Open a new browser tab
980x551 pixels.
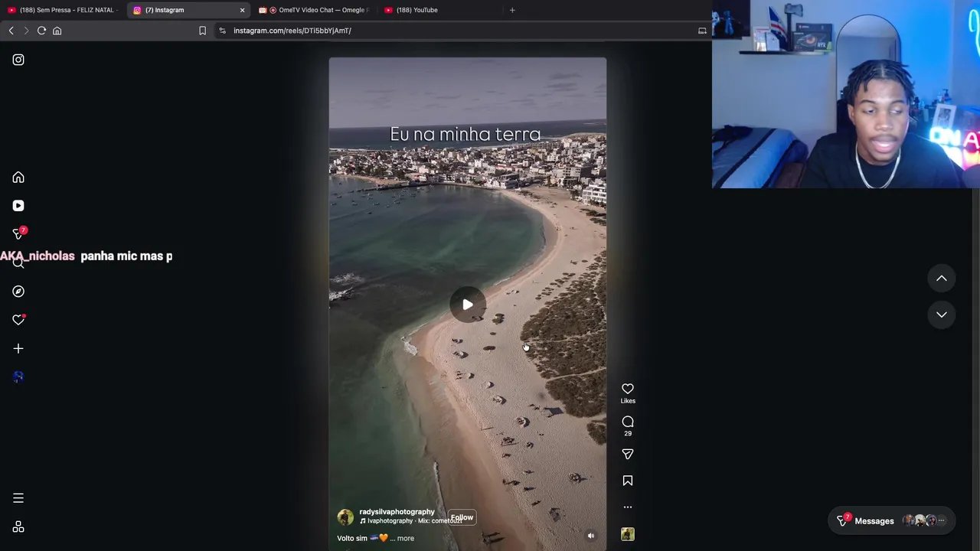pos(512,10)
